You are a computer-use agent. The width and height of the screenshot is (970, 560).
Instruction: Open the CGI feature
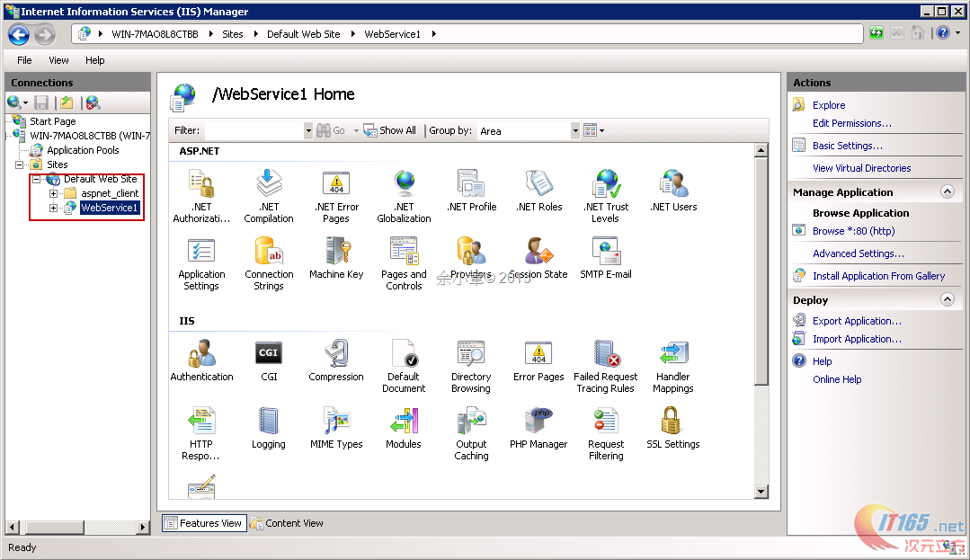(x=269, y=360)
